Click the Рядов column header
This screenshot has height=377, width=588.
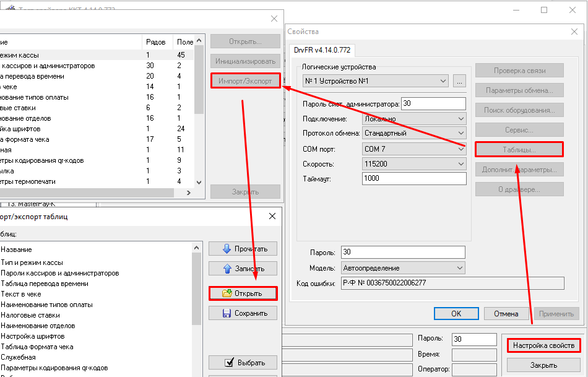(156, 41)
